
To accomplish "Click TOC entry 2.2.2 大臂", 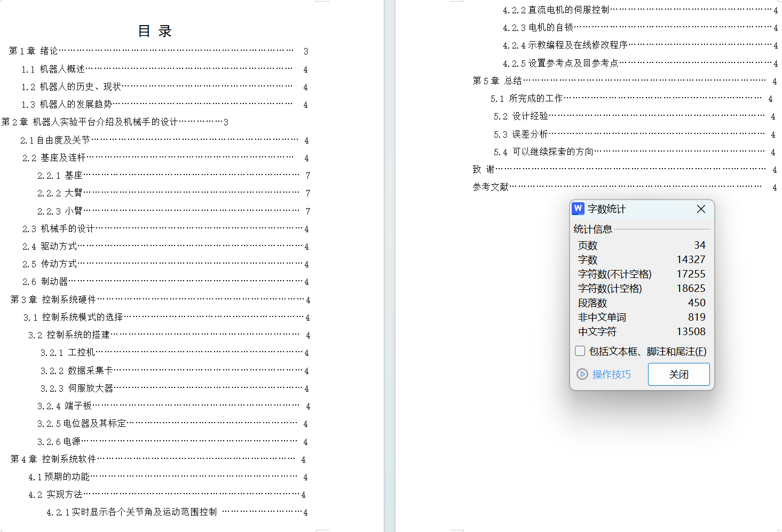I will 173,193.
